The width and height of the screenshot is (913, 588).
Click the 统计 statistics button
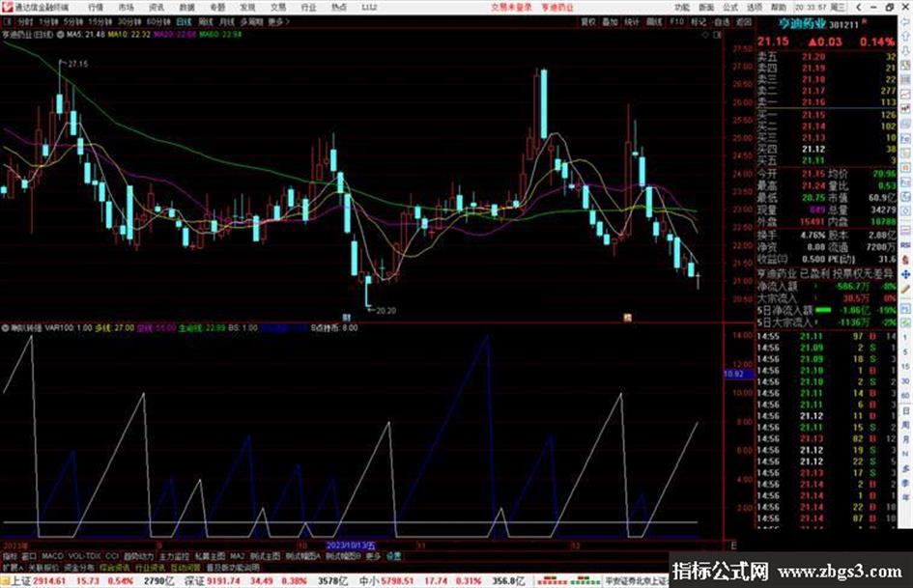(x=632, y=21)
